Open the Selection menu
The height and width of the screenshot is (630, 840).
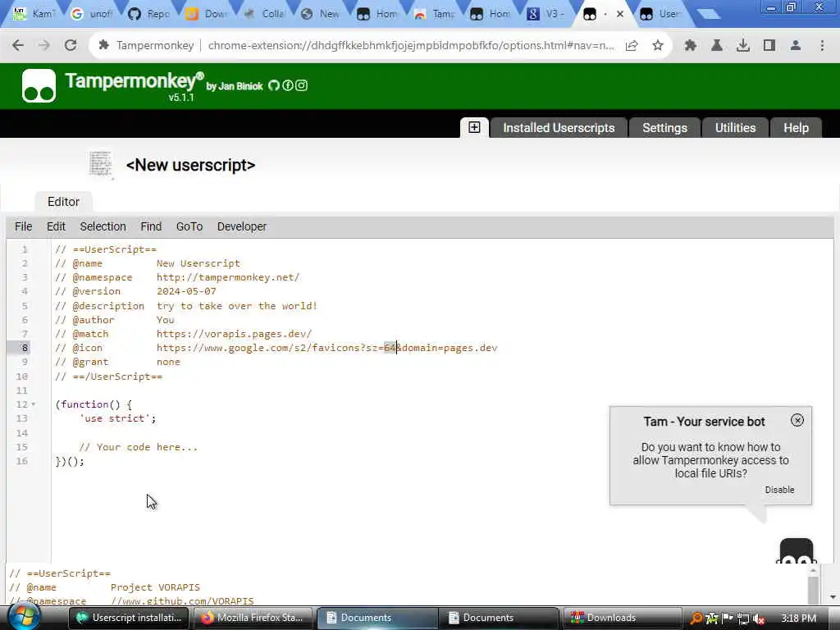(x=103, y=226)
